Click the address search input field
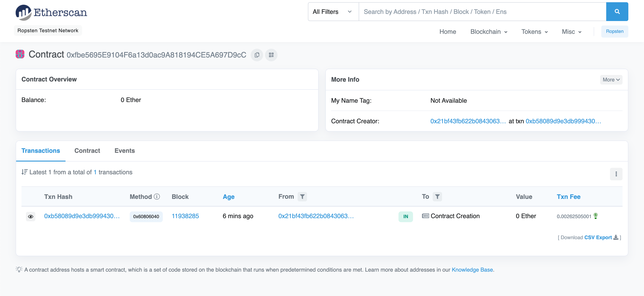This screenshot has height=296, width=644. tap(482, 12)
